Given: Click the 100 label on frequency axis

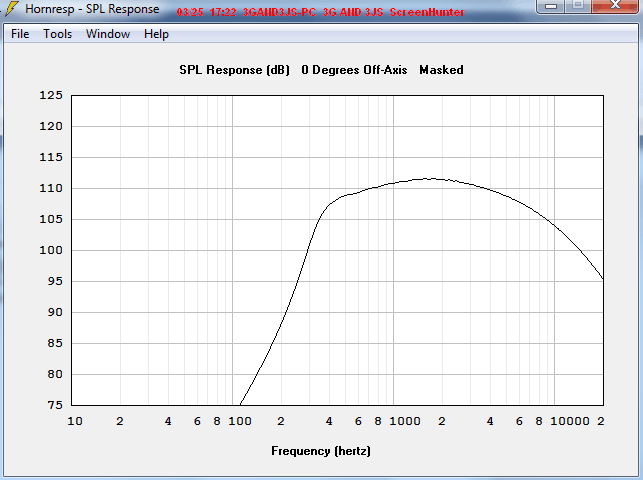Looking at the screenshot, I should 240,421.
